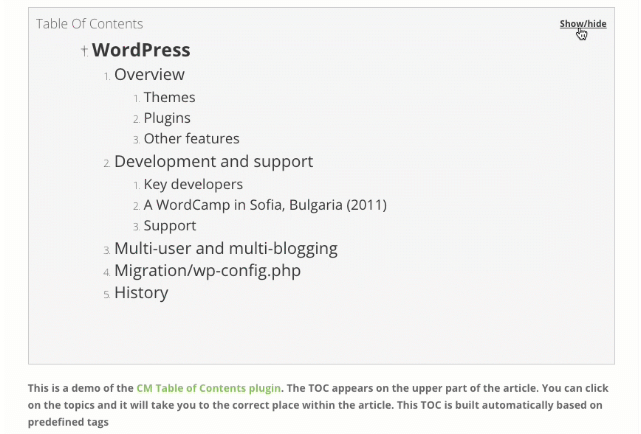Click the number 1 marker beside Overview
This screenshot has height=434, width=641.
pos(106,76)
